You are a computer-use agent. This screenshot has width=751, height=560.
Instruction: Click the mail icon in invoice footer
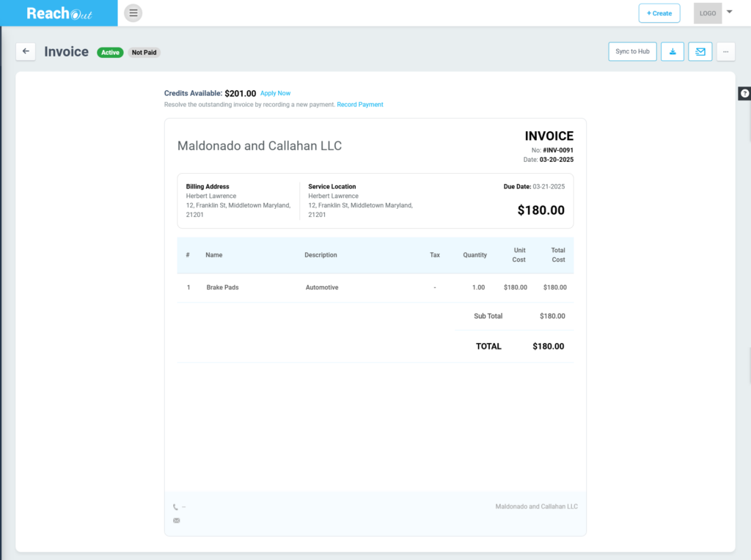tap(176, 520)
